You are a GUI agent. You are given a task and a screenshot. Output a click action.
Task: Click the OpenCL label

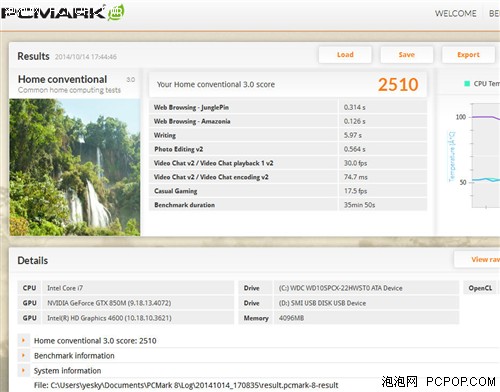480,288
